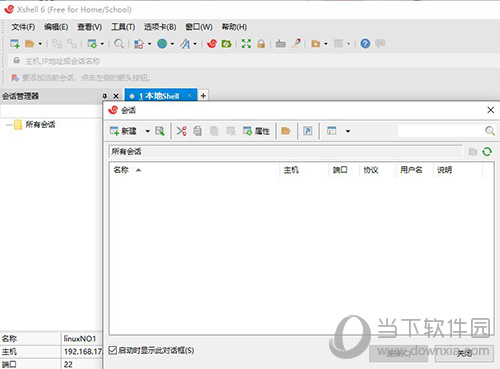This screenshot has height=369, width=500.
Task: Click the orange folder-plus icon in toolbar
Action: point(315,44)
